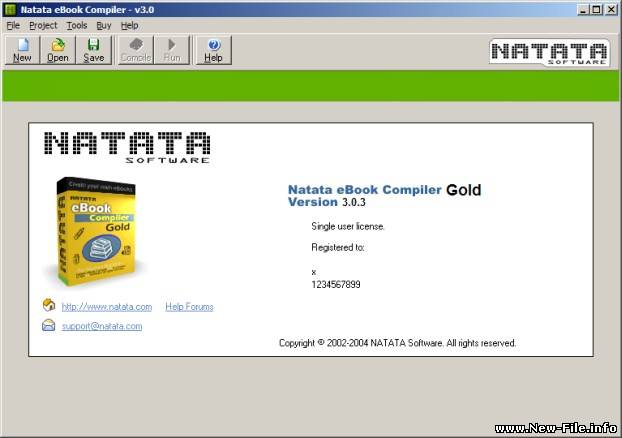The width and height of the screenshot is (622, 438).
Task: Click the large NATATA Software logo in the panel
Action: coord(127,148)
